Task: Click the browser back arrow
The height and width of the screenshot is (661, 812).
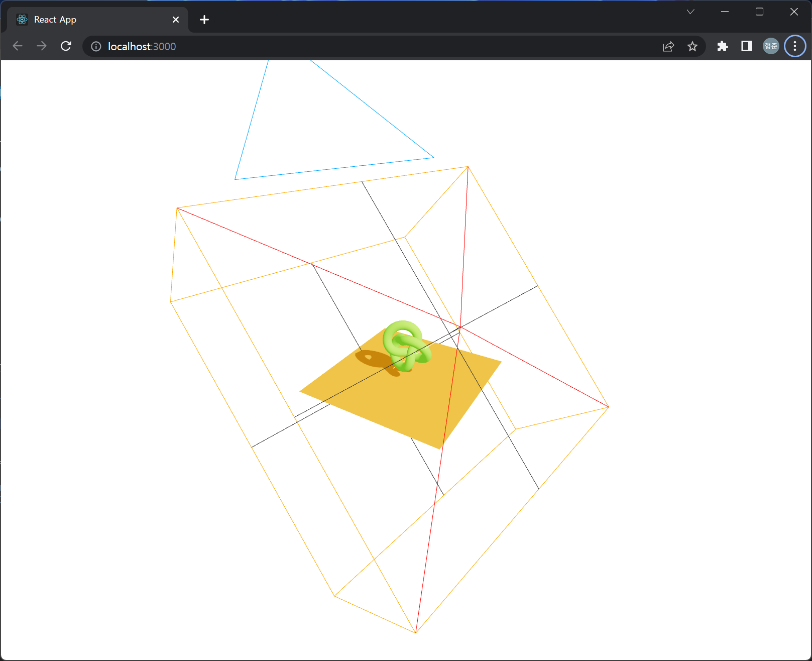Action: coord(18,46)
